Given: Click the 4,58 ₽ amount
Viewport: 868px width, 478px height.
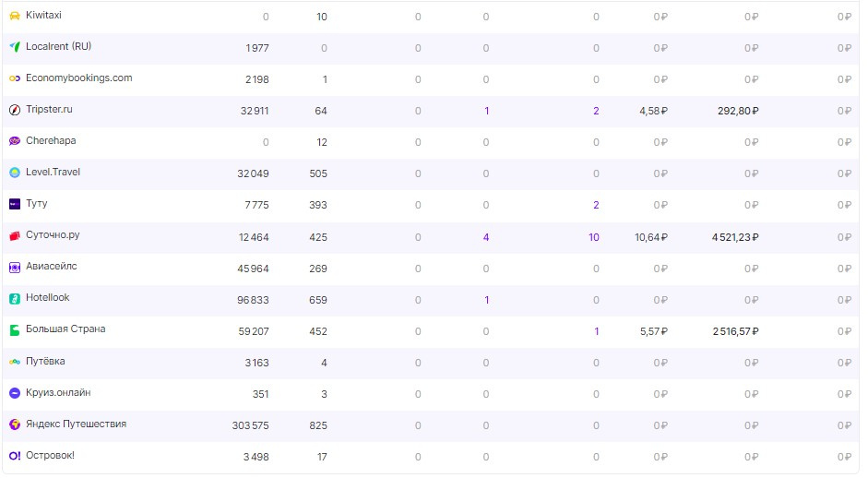Looking at the screenshot, I should [653, 111].
